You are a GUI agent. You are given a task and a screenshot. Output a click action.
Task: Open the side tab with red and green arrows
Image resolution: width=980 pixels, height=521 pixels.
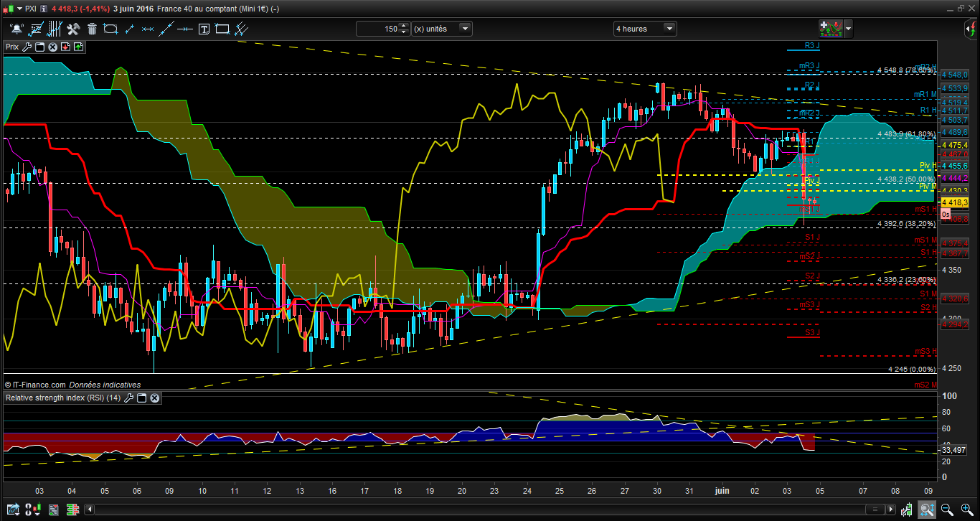pos(970,29)
